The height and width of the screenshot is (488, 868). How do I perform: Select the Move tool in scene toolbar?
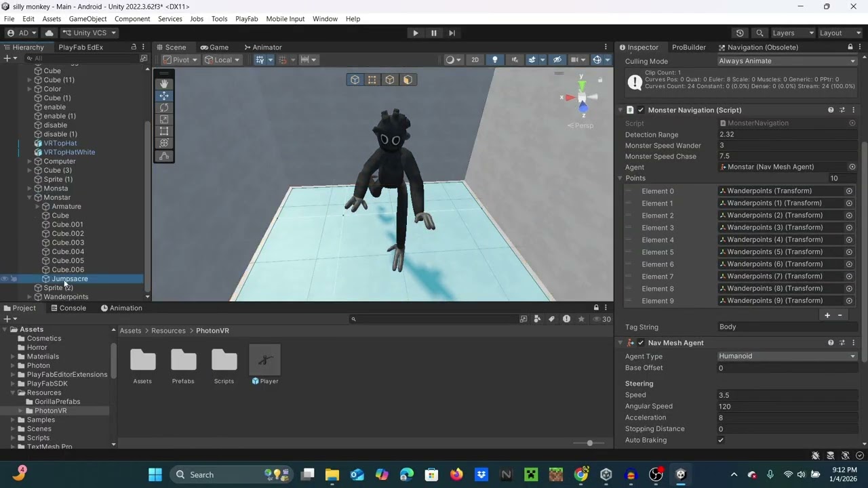point(164,96)
